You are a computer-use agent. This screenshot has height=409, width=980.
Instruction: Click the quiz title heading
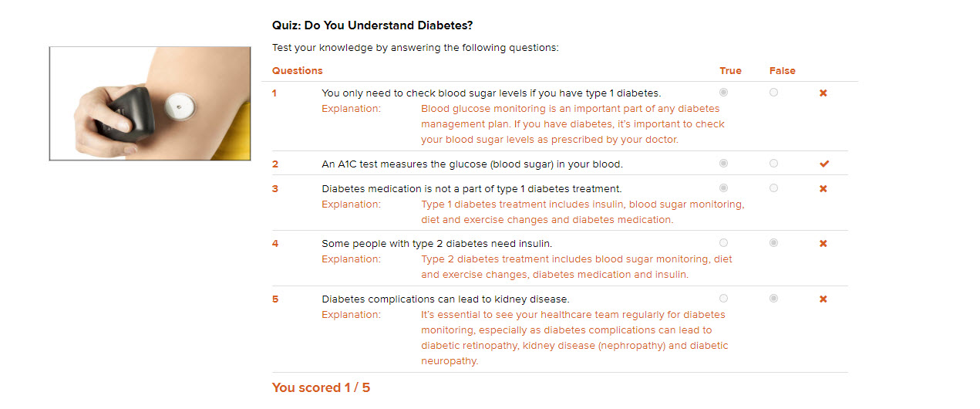tap(372, 25)
